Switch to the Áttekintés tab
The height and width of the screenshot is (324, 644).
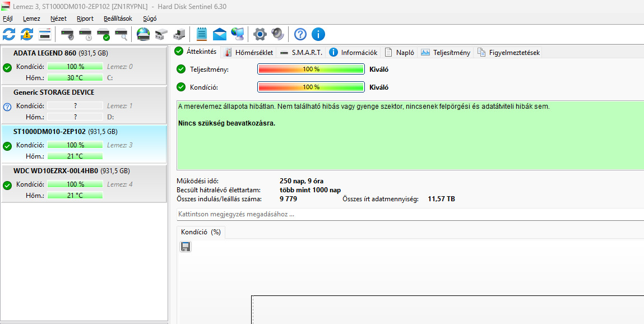pos(196,52)
